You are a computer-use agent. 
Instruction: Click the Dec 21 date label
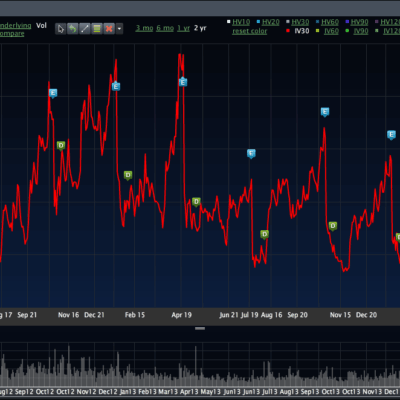click(x=94, y=315)
